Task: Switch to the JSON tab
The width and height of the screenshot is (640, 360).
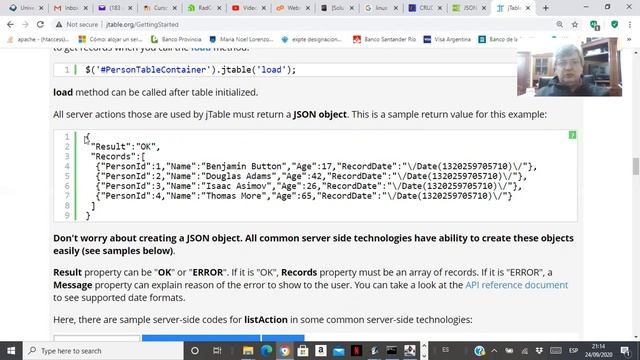Action: coord(469,8)
